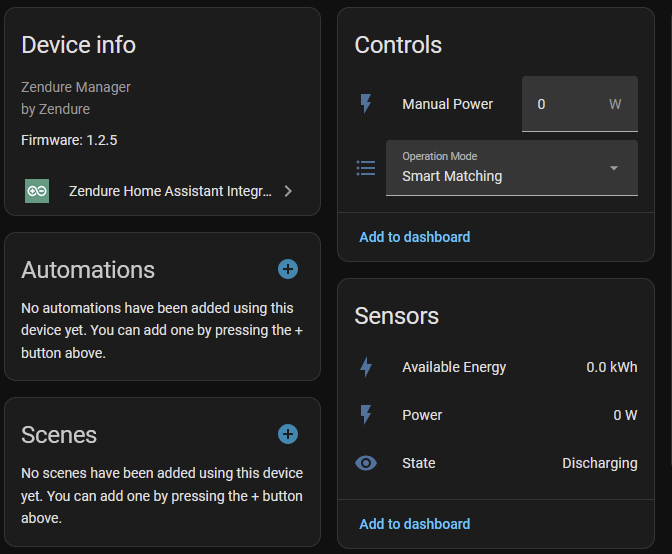The height and width of the screenshot is (554, 672).
Task: Click the Discharging state value
Action: [x=600, y=463]
